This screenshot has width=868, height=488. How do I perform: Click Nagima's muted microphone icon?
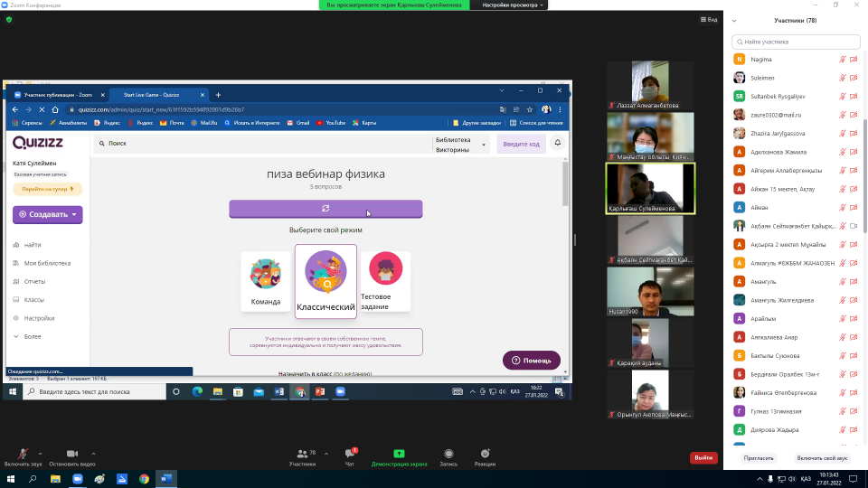tap(842, 60)
